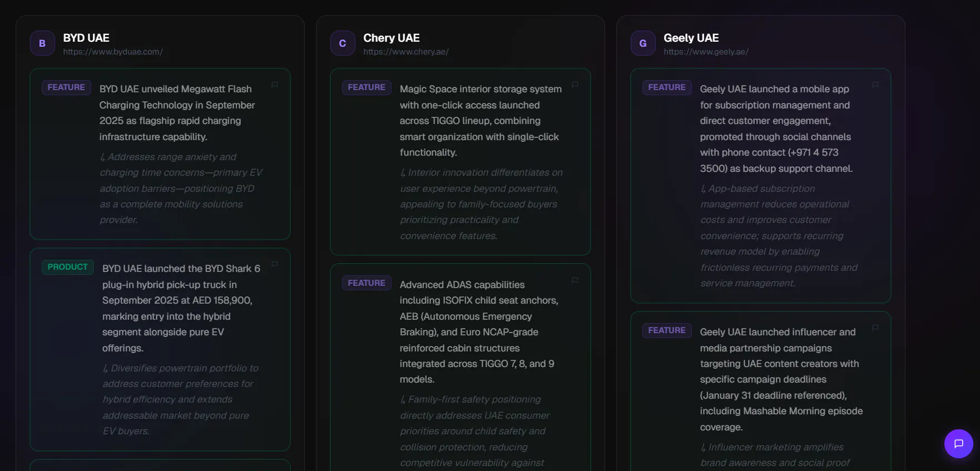Click the 'Influencer marketing amplifies' insight note
Image resolution: width=980 pixels, height=471 pixels.
coord(775,455)
